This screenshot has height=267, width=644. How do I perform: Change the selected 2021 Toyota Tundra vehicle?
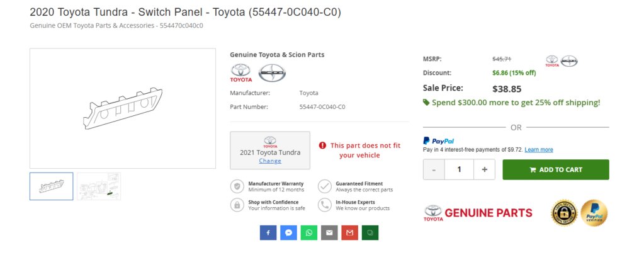coord(270,161)
